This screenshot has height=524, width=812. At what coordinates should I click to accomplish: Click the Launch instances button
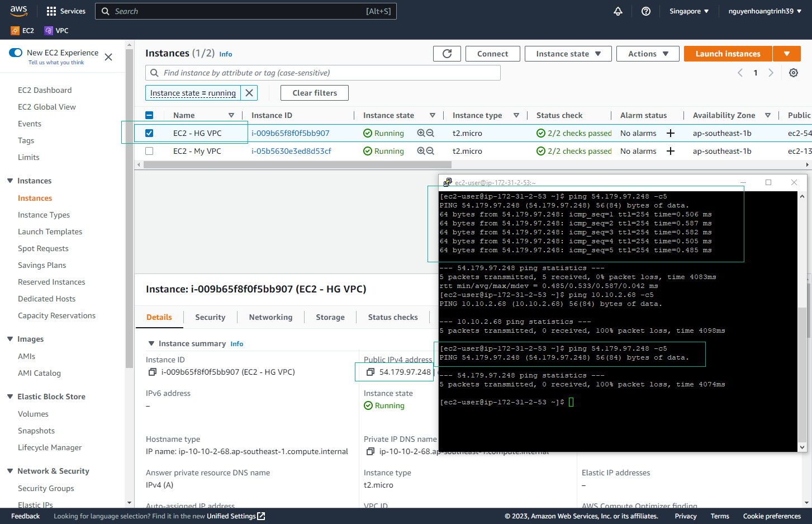coord(728,54)
